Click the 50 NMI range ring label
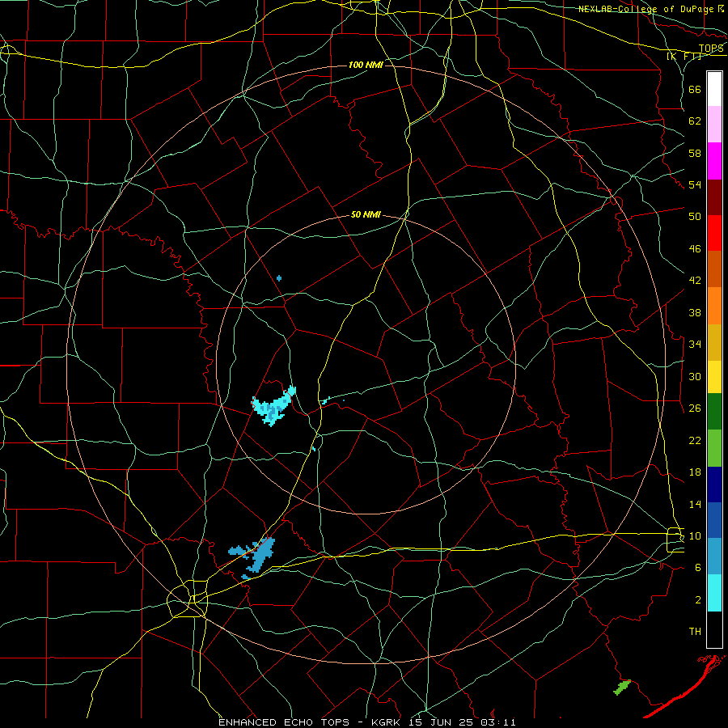 pyautogui.click(x=366, y=214)
